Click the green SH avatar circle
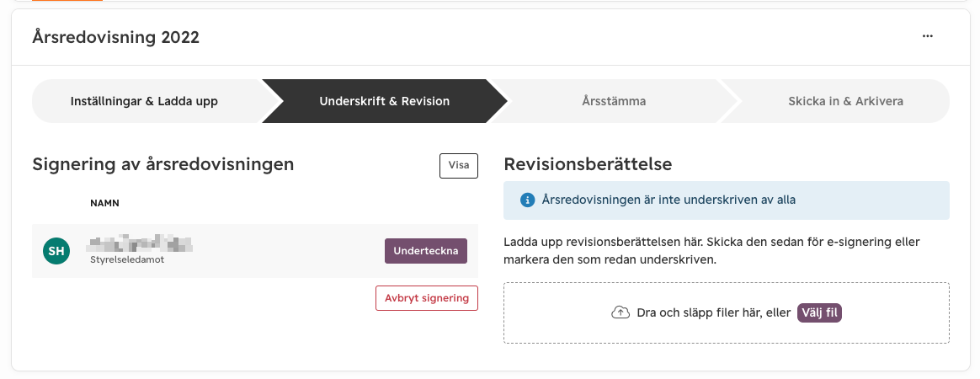Viewport: 980px width, 379px height. [56, 251]
